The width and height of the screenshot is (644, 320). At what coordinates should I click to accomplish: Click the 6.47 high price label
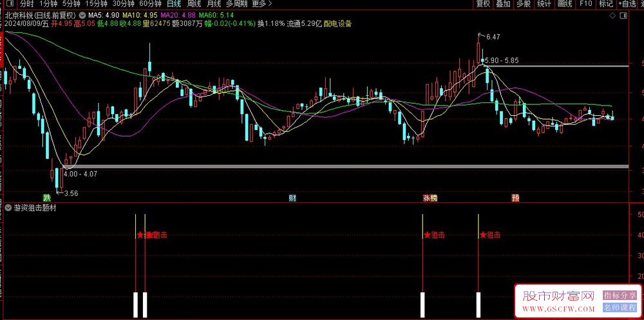(493, 37)
